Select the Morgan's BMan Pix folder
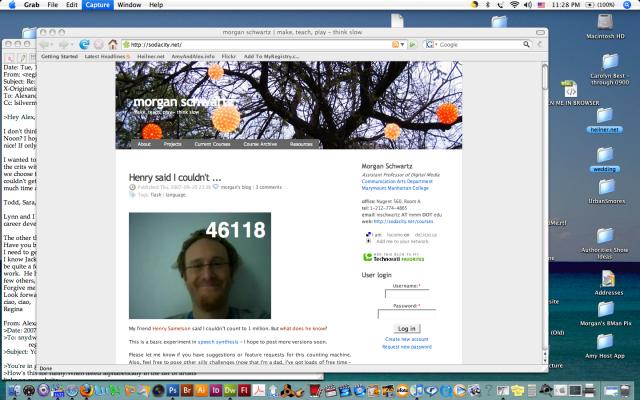The height and width of the screenshot is (400, 640). coord(606,314)
